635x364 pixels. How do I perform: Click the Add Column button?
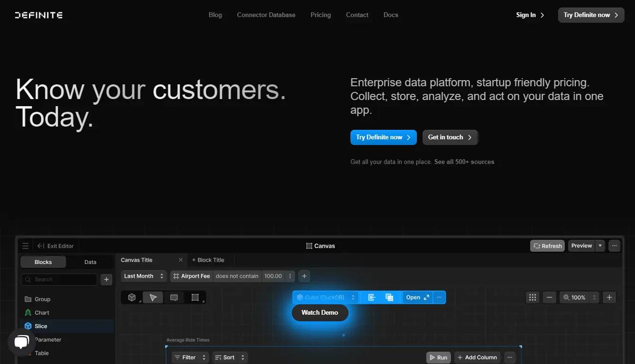(x=477, y=357)
